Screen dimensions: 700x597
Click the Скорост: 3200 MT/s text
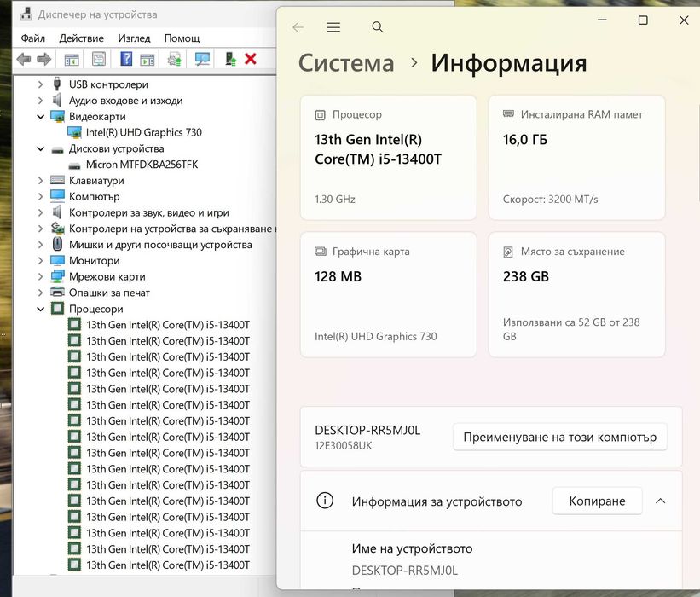point(550,200)
